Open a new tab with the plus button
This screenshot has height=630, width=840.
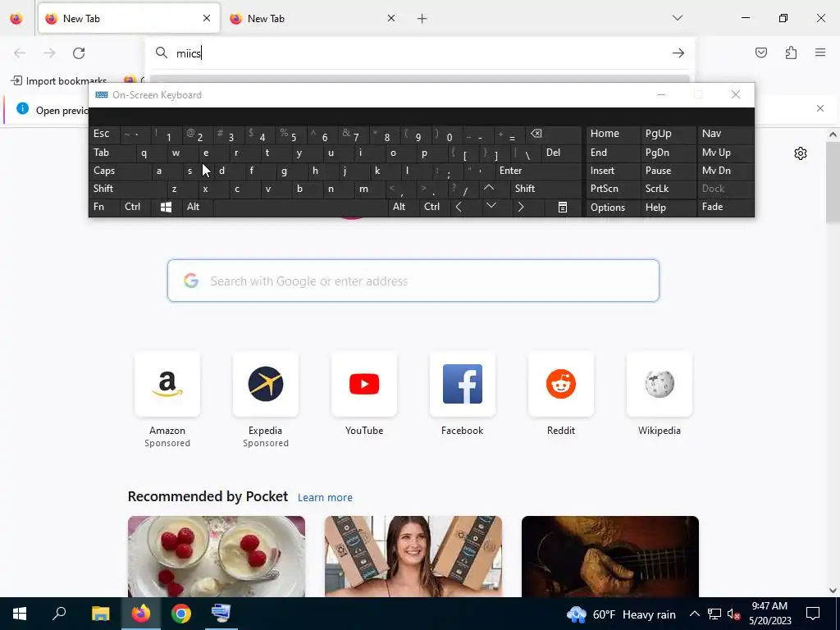tap(422, 19)
